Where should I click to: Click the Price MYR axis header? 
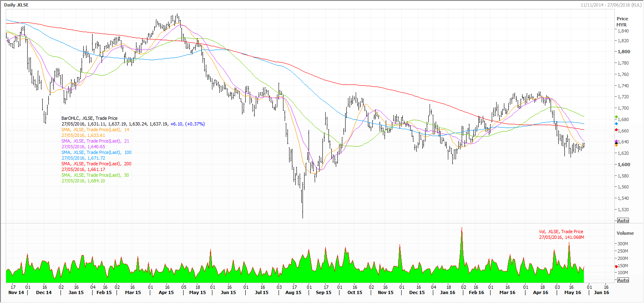[x=622, y=22]
